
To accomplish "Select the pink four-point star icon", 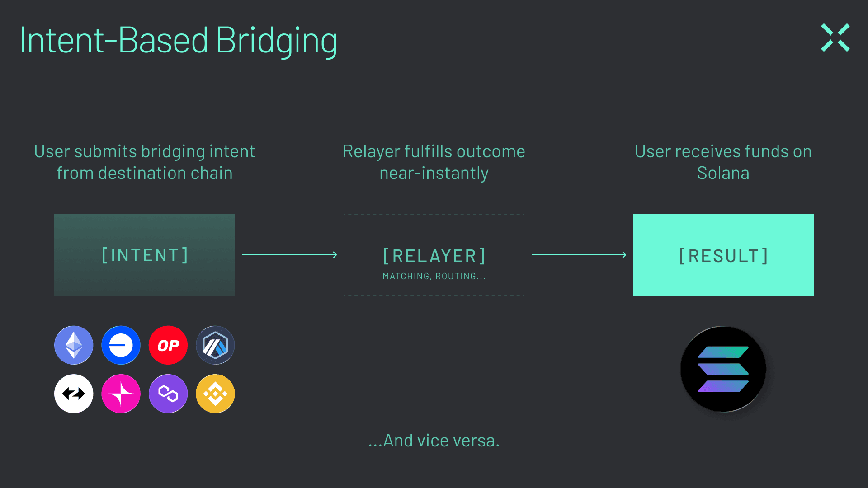I will (x=121, y=394).
